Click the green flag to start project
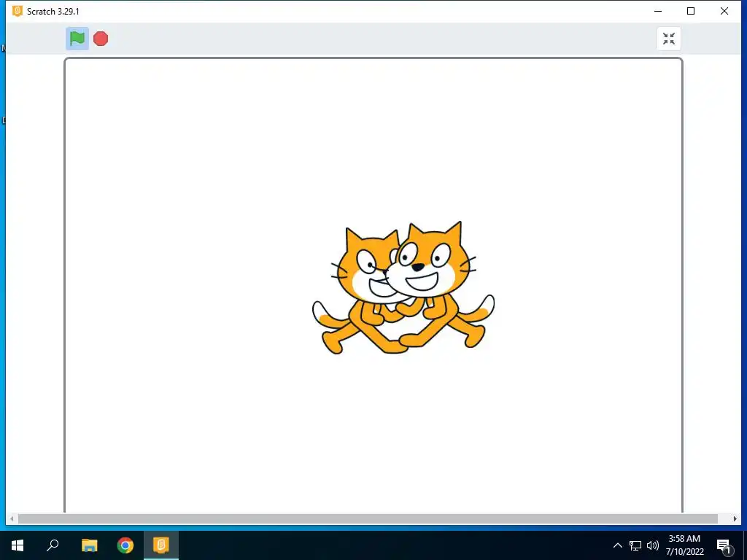This screenshot has width=747, height=560. pos(77,39)
